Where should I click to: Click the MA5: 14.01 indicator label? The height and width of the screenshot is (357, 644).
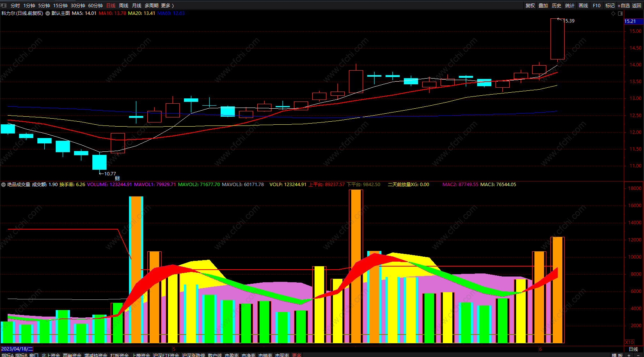tap(84, 13)
